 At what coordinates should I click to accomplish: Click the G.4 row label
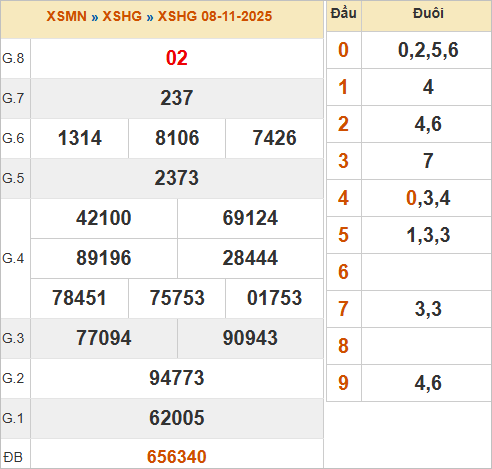pyautogui.click(x=13, y=258)
